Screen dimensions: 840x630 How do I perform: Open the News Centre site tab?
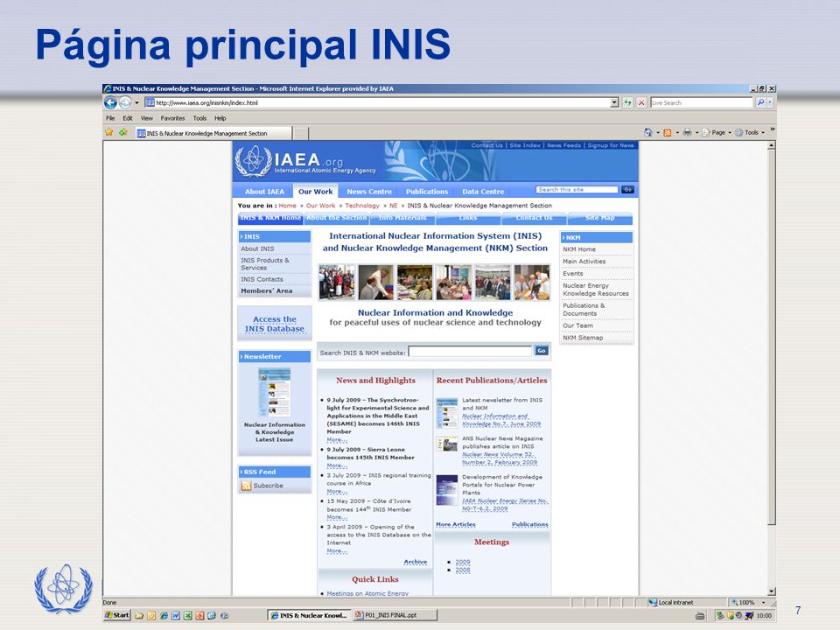point(369,192)
